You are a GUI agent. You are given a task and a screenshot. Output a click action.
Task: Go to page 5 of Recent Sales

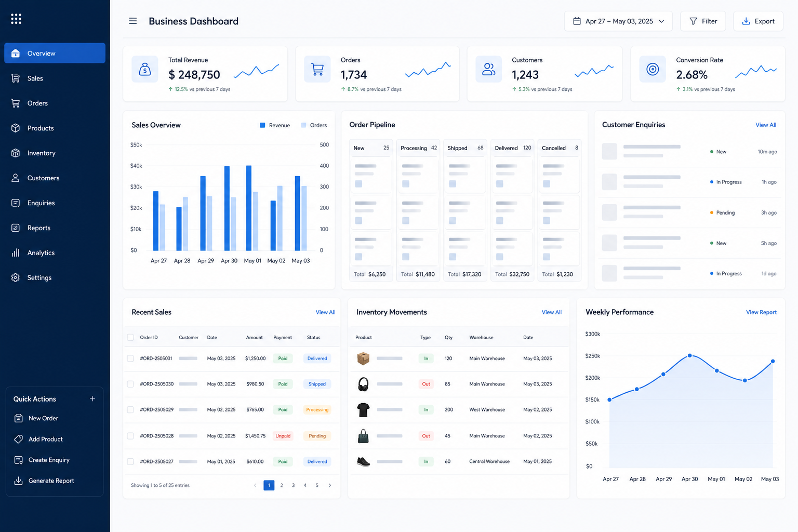click(x=317, y=485)
